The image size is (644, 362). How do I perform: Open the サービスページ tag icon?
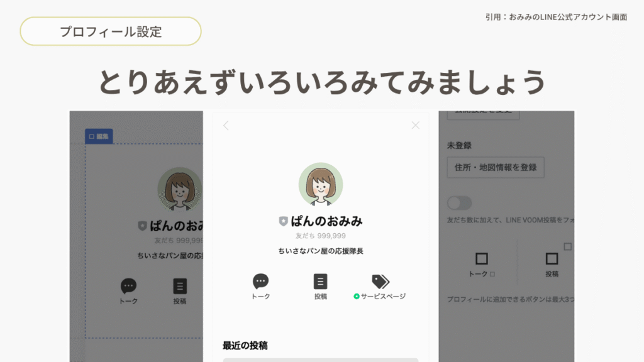click(380, 282)
